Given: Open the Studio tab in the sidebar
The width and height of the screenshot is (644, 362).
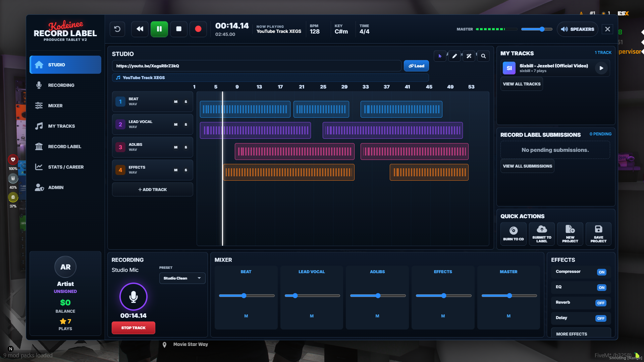Looking at the screenshot, I should tap(65, 65).
